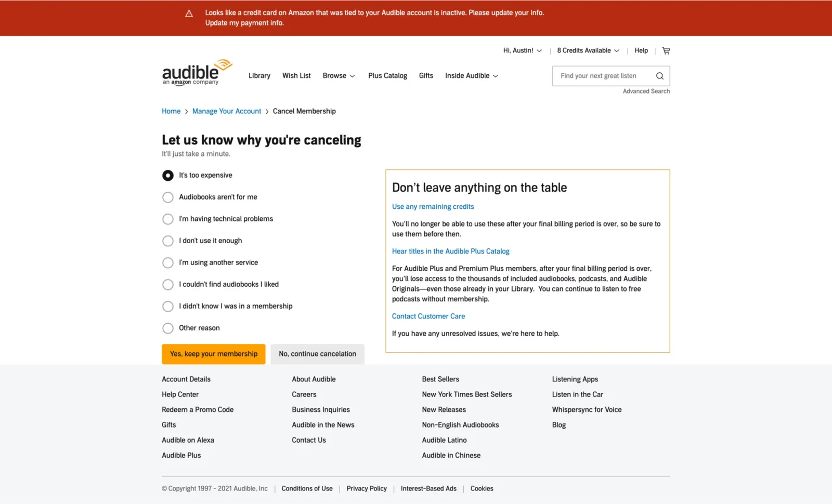Go to Manage Your Account breadcrumb
The image size is (832, 504).
click(x=227, y=111)
